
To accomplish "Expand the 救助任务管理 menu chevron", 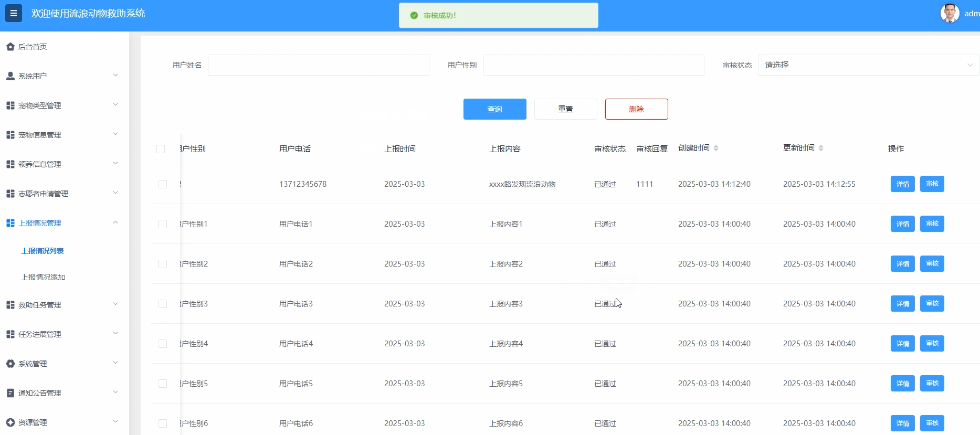I will 115,304.
